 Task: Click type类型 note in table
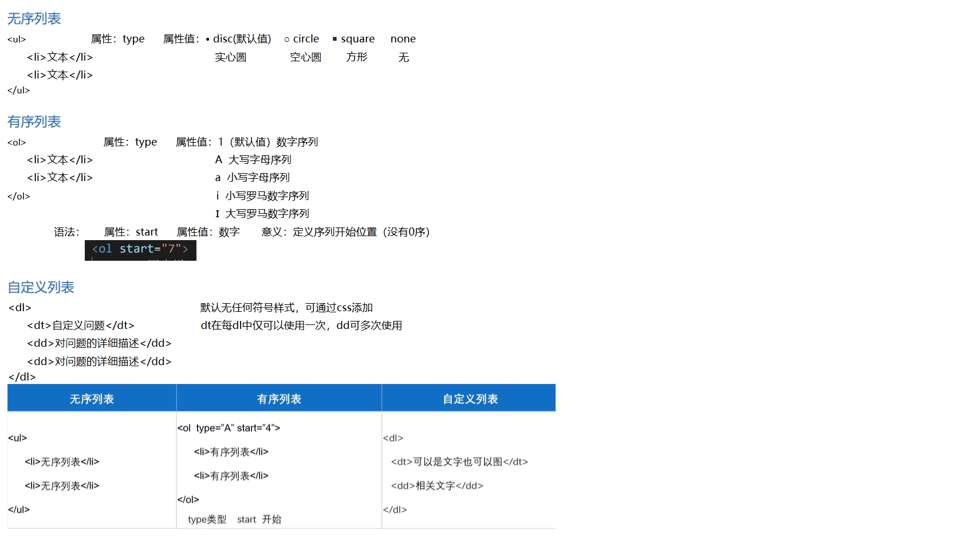(207, 519)
